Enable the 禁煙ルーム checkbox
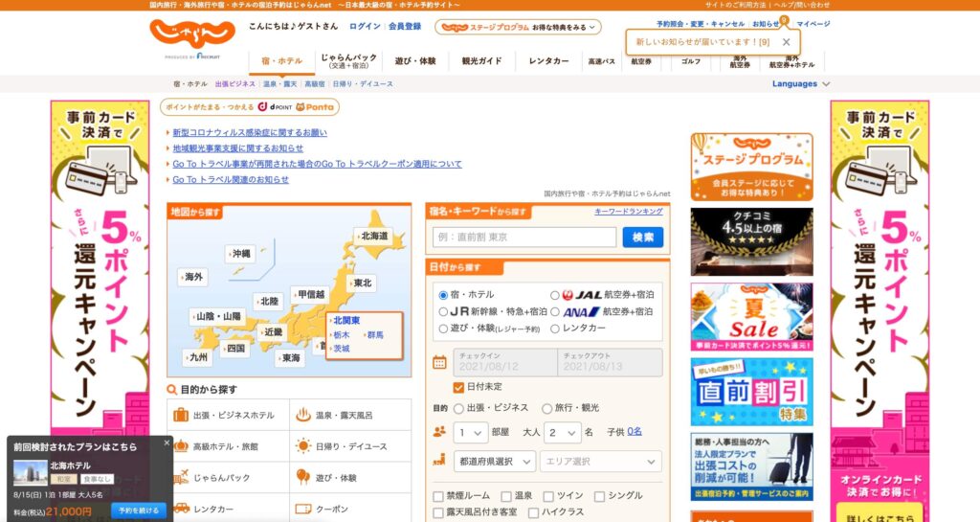The width and height of the screenshot is (980, 522). click(x=438, y=496)
